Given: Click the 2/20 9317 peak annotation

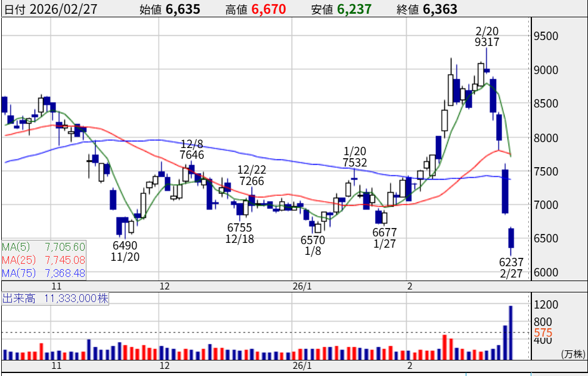Looking at the screenshot, I should [x=487, y=36].
